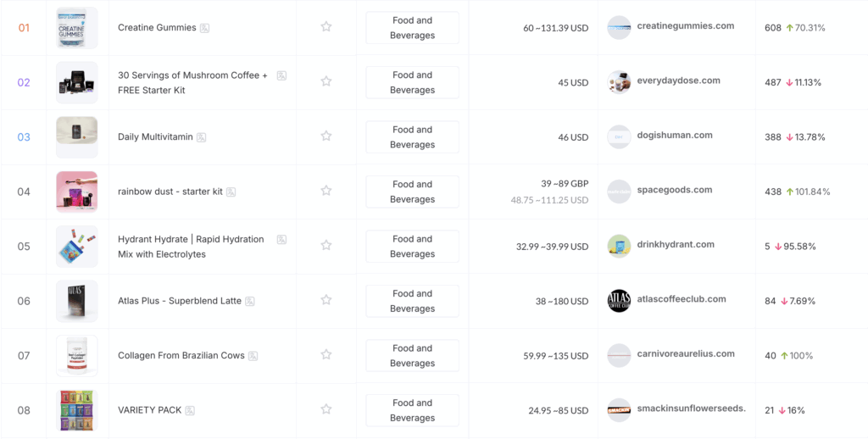The height and width of the screenshot is (439, 868).
Task: Click the Atlas Coffee Club store logo
Action: 619,301
